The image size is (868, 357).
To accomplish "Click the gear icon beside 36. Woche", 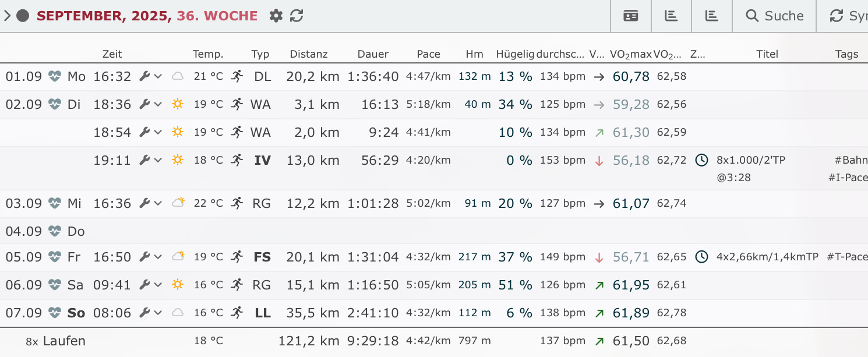I will (x=276, y=16).
